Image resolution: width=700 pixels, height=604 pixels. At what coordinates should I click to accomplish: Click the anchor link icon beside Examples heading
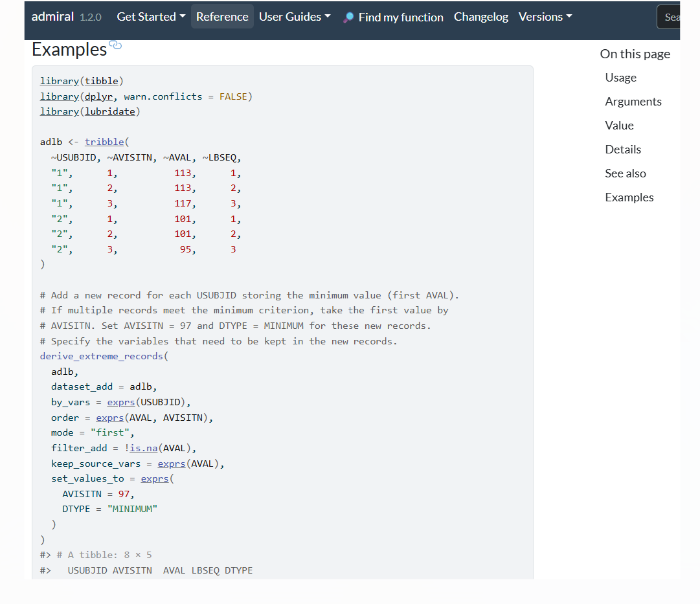[115, 45]
